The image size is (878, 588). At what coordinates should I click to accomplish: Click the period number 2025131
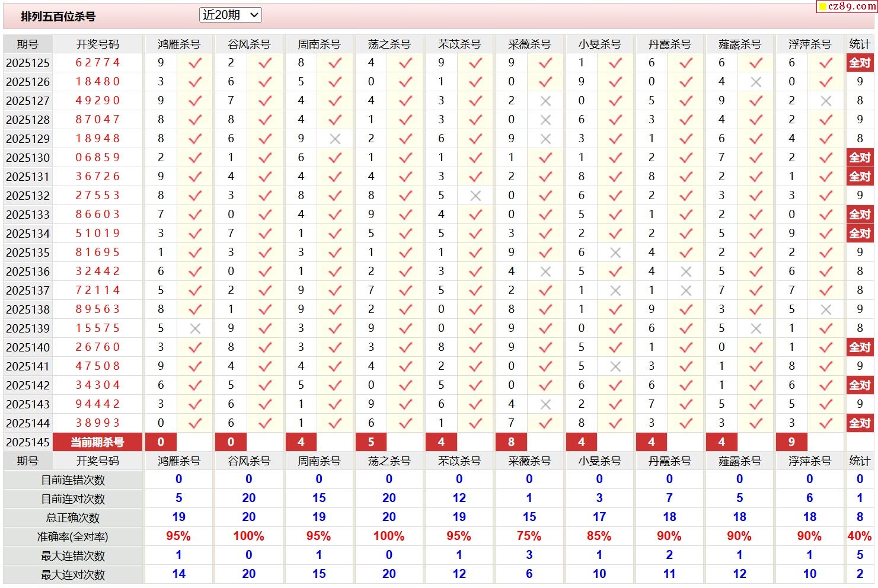click(x=28, y=177)
